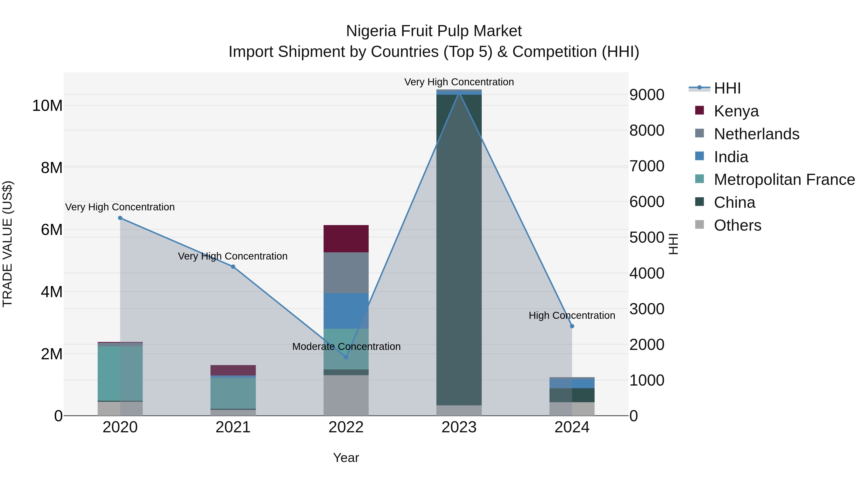Click the 6M left axis tick label
This screenshot has height=488, width=868.
pyautogui.click(x=52, y=230)
